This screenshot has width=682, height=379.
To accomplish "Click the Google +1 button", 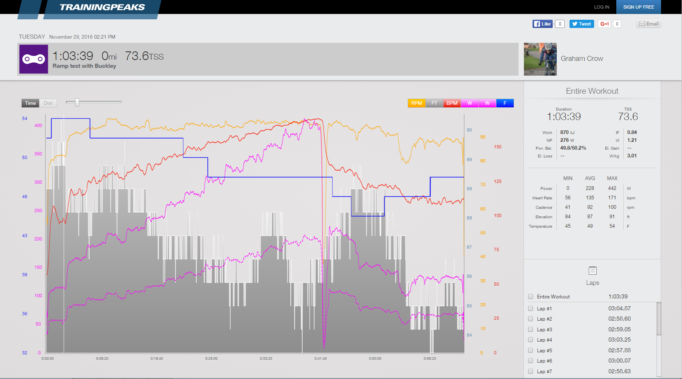I will point(605,24).
